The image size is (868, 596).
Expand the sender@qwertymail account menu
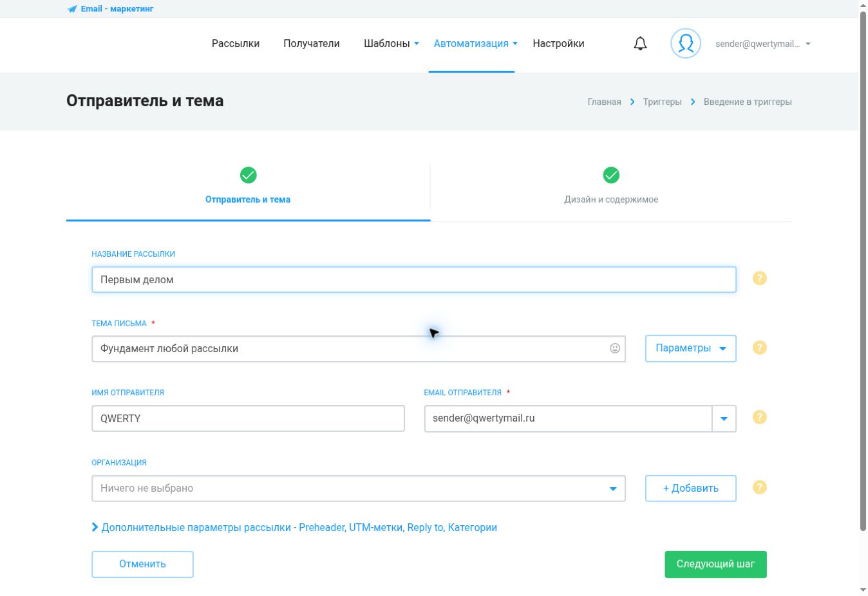click(763, 44)
